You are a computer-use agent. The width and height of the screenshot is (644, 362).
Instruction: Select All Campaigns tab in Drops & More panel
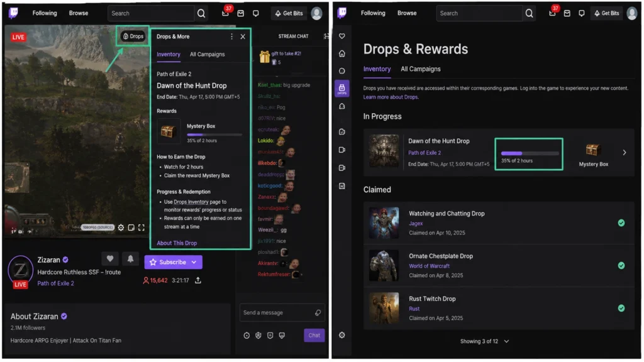pos(208,54)
